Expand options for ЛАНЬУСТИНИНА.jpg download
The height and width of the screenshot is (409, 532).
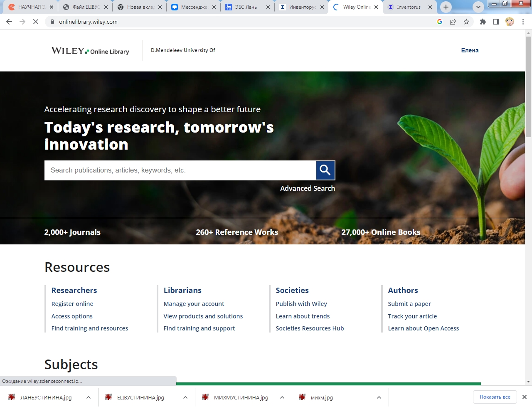click(x=89, y=398)
